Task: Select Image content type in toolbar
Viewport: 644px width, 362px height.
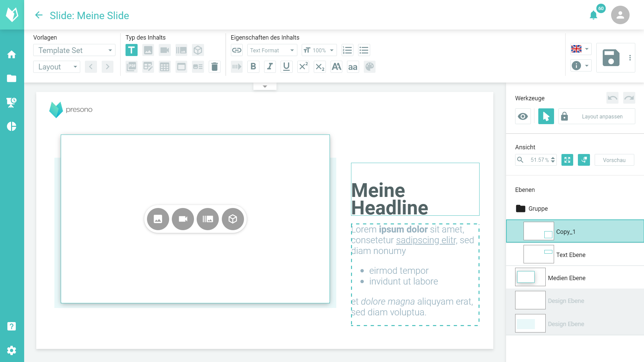Action: click(x=148, y=50)
